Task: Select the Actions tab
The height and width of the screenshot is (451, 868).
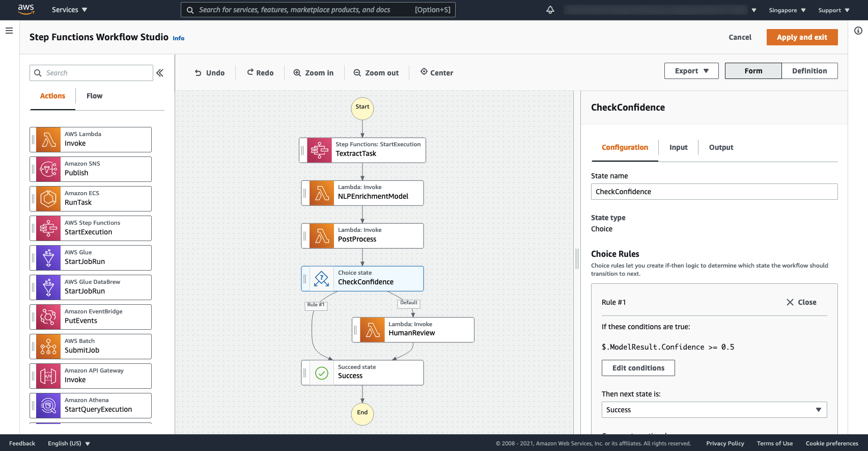Action: click(52, 96)
